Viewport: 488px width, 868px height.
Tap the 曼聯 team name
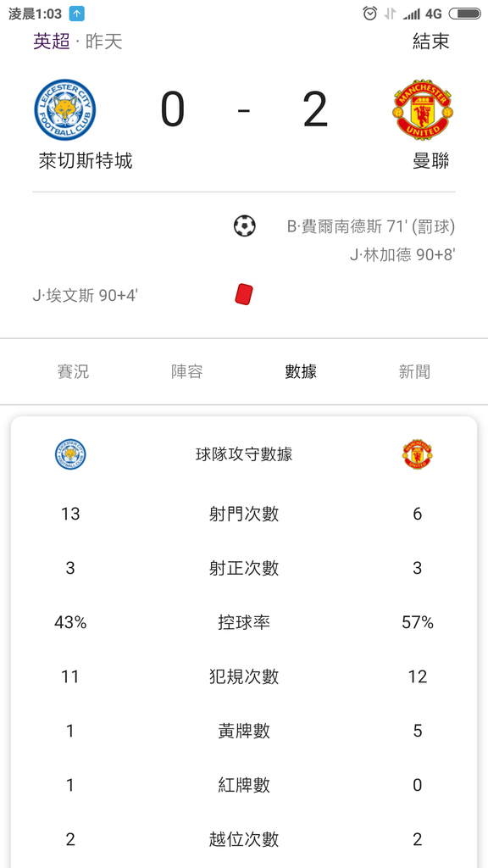431,161
